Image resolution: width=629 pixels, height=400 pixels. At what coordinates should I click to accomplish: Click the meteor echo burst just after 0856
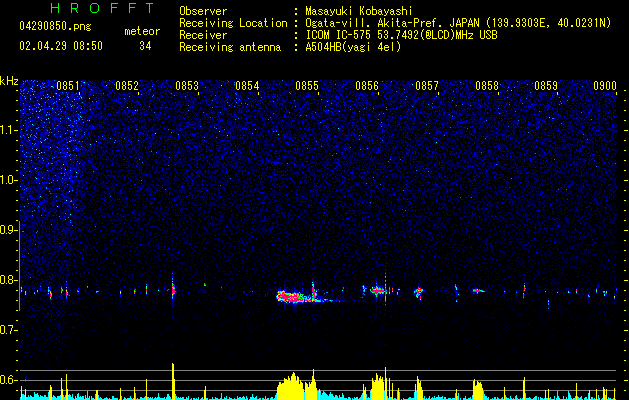[378, 290]
